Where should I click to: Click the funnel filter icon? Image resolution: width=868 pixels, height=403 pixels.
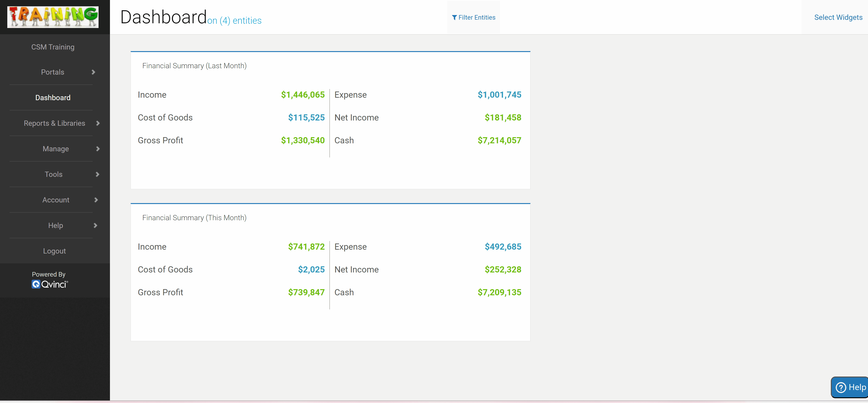[x=454, y=18]
